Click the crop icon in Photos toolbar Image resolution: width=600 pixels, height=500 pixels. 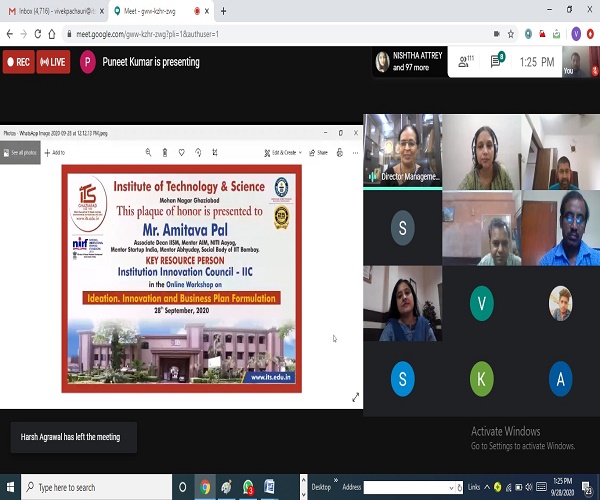point(215,153)
